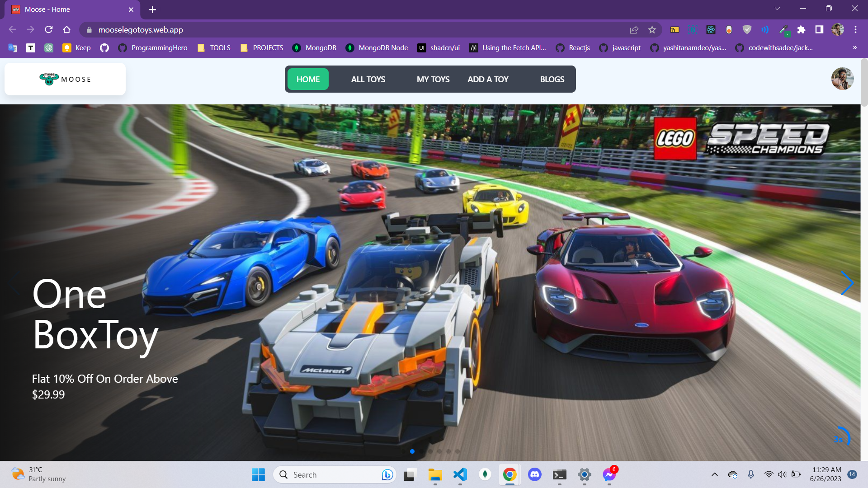The height and width of the screenshot is (488, 868).
Task: Open the ALL TOYS nav item
Action: pos(368,79)
